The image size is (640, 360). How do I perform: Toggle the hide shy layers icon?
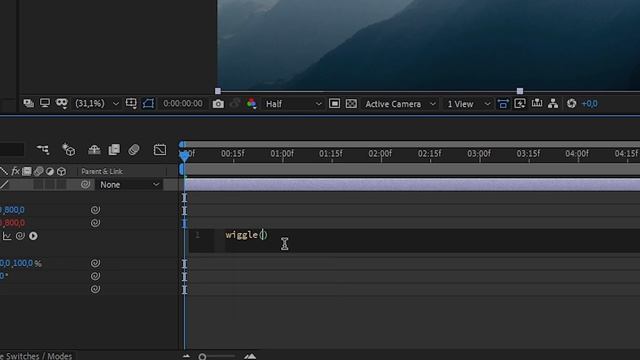pos(94,150)
